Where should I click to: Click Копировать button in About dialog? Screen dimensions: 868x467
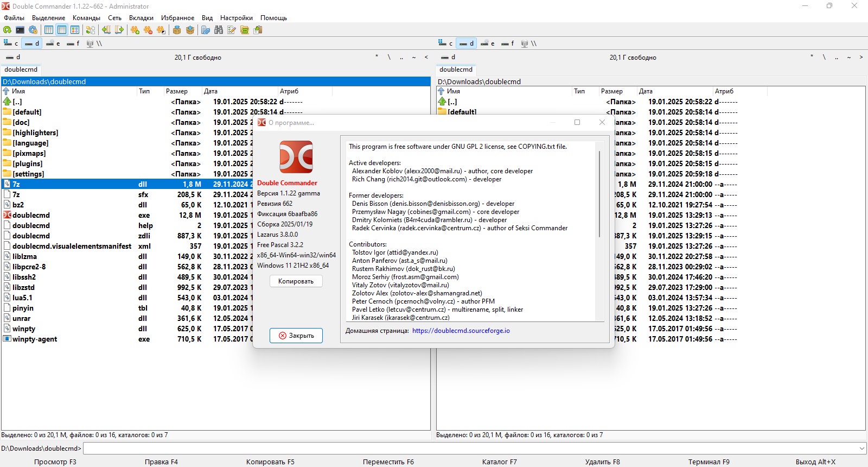pyautogui.click(x=296, y=281)
